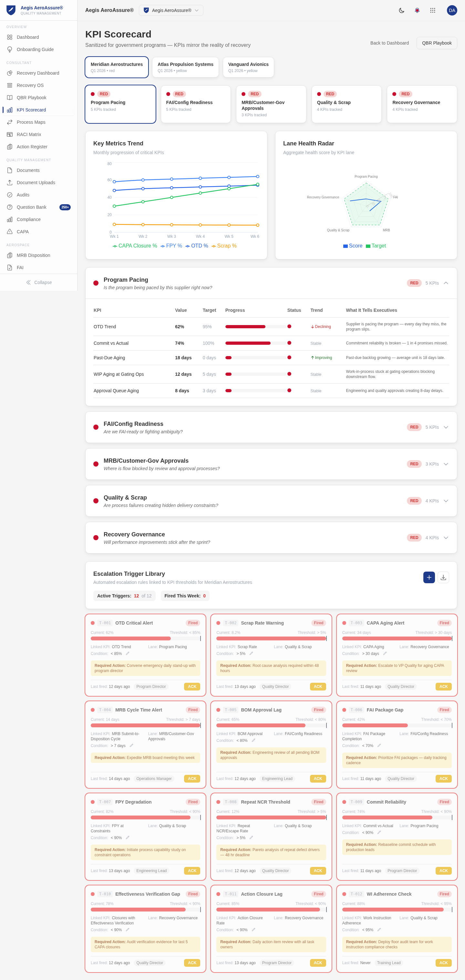Edit condition pencil on Scrap Rate Warning

251,654
